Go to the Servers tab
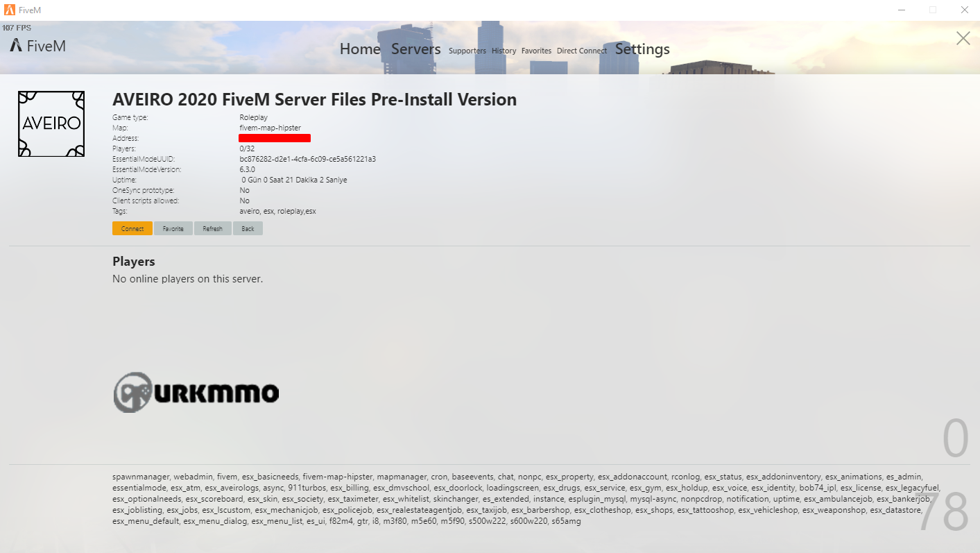 [416, 49]
